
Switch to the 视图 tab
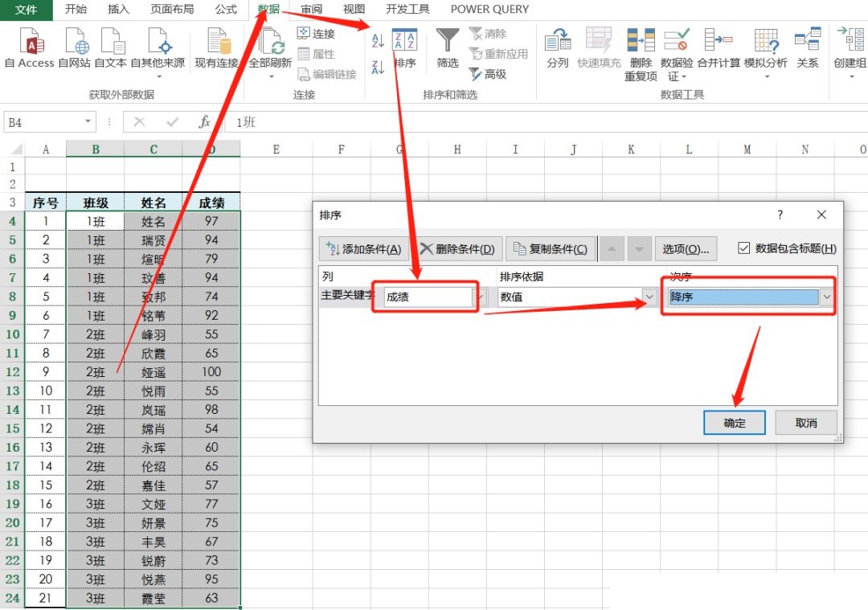(x=354, y=10)
